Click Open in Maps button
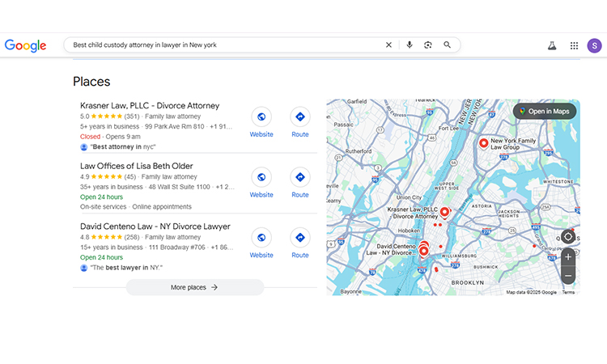 coord(545,111)
